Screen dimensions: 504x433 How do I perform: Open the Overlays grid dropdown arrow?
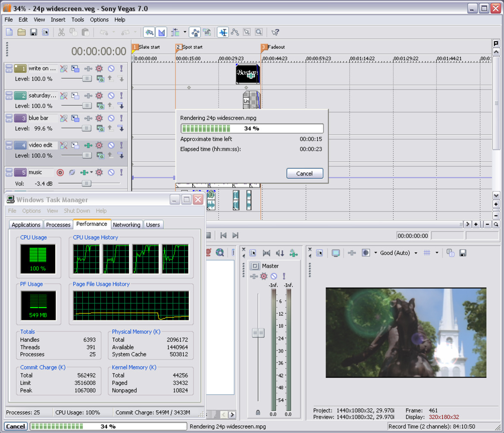(437, 253)
